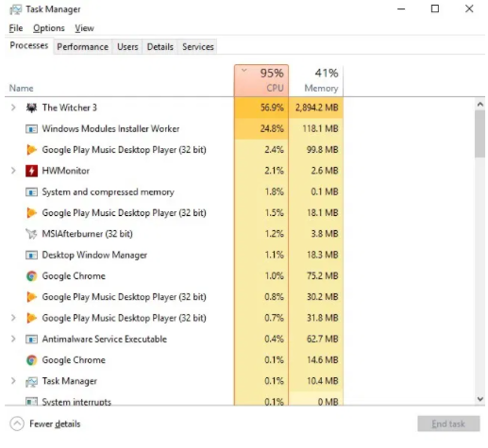The width and height of the screenshot is (488, 448).
Task: Switch to the Services tab
Action: 198,47
